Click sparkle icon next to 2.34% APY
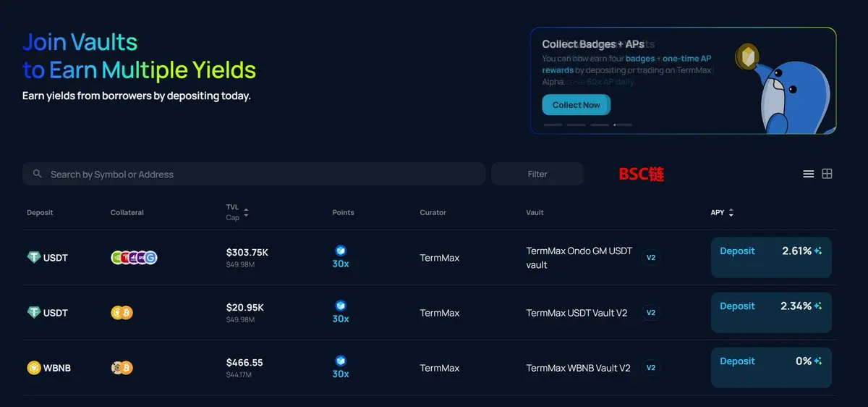The width and height of the screenshot is (868, 407). pos(818,306)
